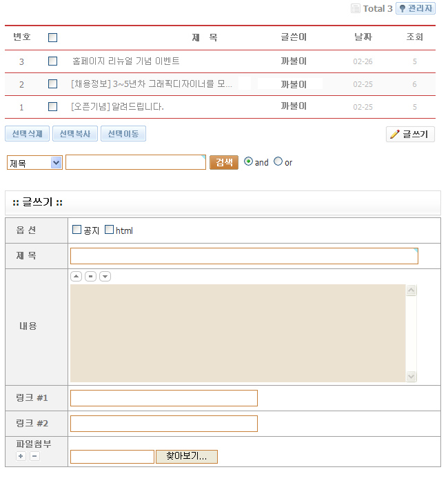Click author 까불이 in row 1
The image size is (448, 483).
tap(294, 106)
